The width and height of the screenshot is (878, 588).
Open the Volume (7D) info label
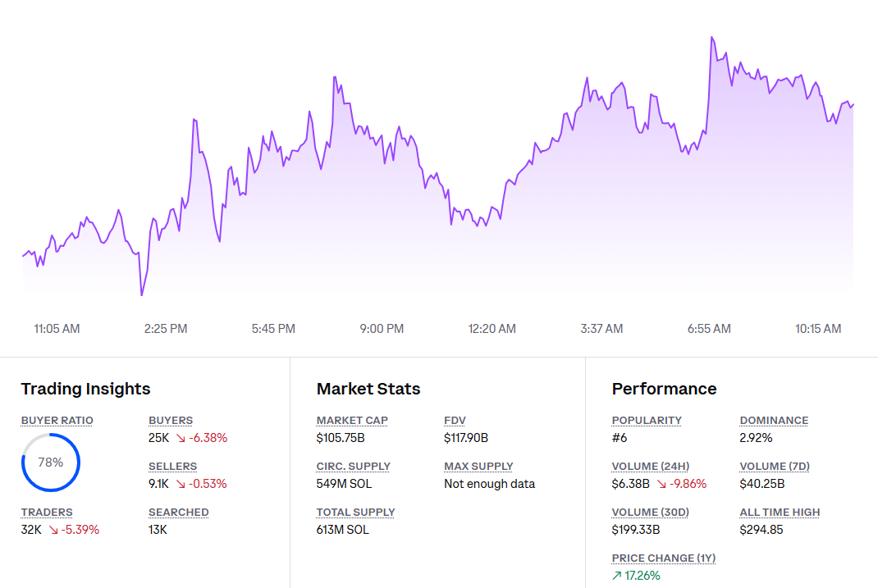pos(774,466)
